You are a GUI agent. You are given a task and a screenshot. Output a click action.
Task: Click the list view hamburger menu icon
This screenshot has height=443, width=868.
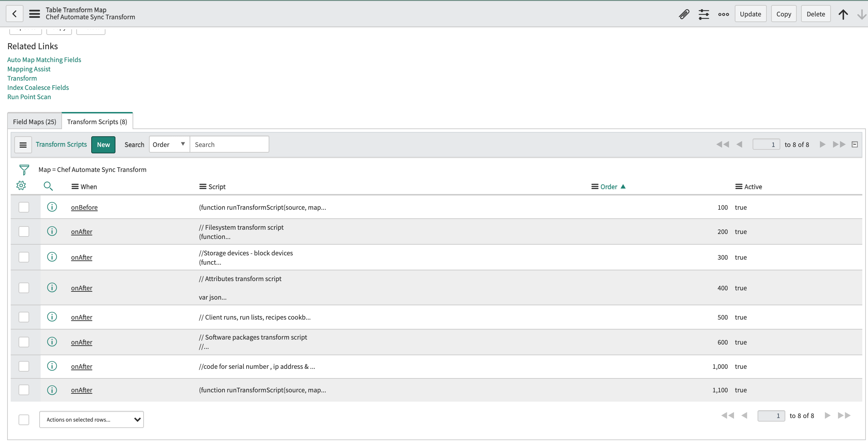click(22, 145)
